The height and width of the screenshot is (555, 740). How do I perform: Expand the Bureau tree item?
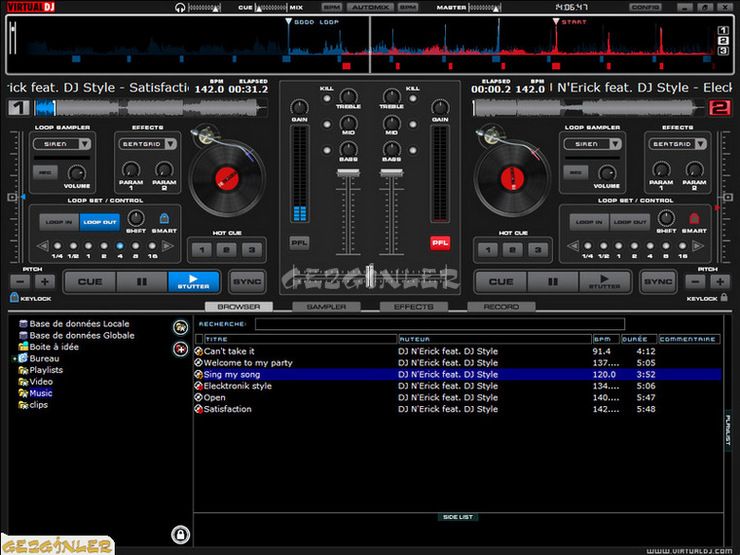(14, 359)
